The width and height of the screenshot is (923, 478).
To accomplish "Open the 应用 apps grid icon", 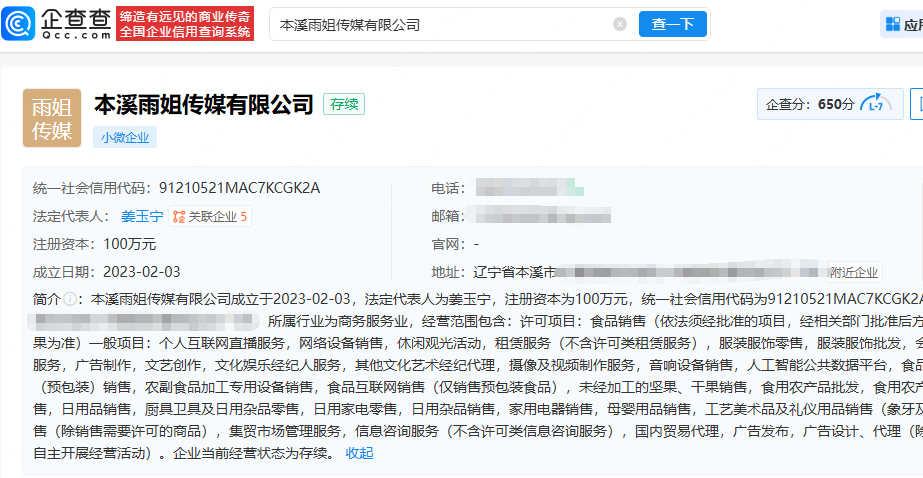I will coord(893,24).
